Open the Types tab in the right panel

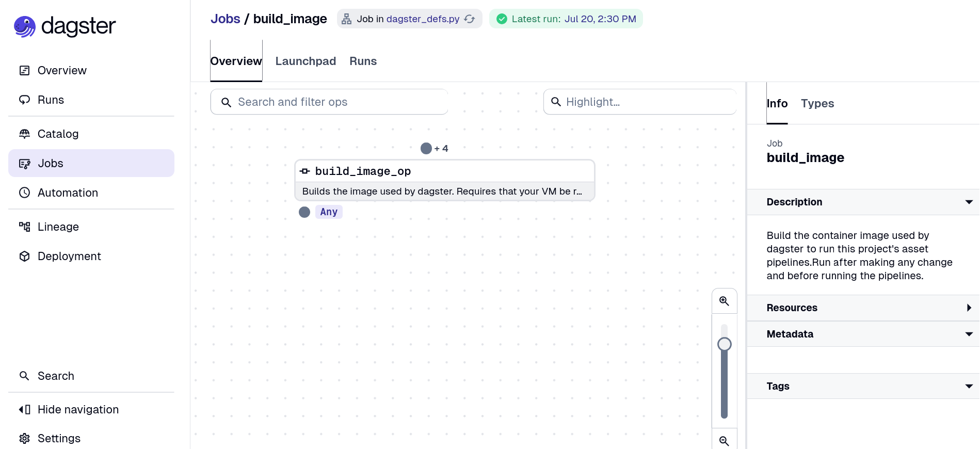point(817,103)
